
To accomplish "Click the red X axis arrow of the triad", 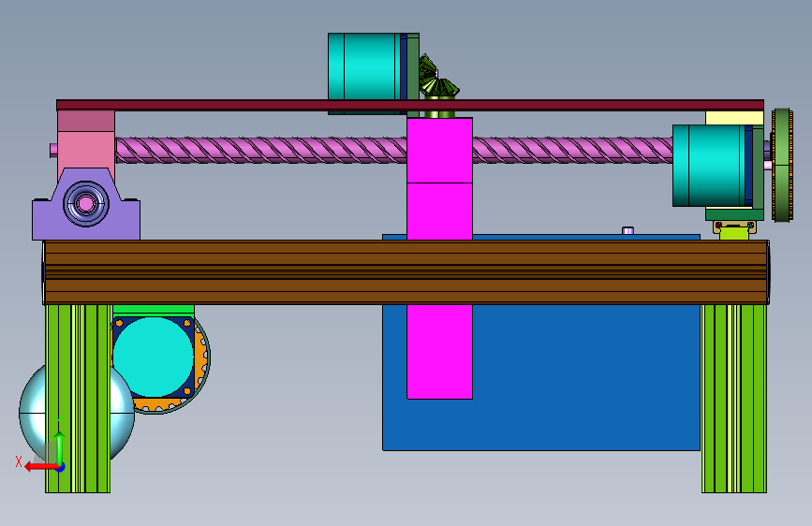I will (x=42, y=467).
